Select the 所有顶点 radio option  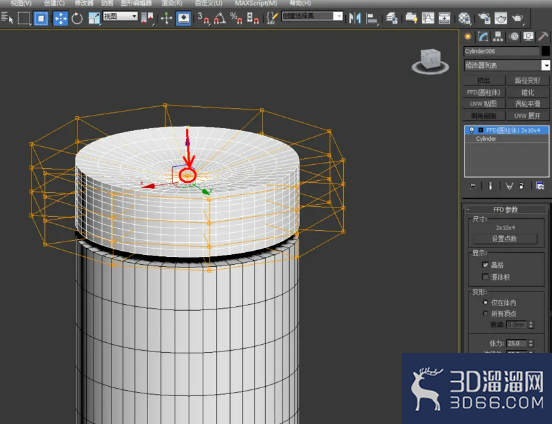485,313
